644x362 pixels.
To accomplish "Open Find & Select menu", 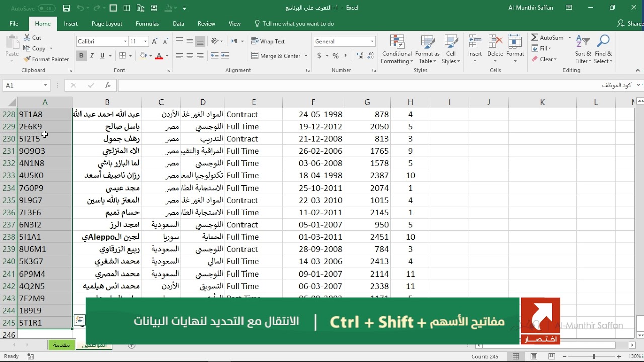I will (x=603, y=49).
